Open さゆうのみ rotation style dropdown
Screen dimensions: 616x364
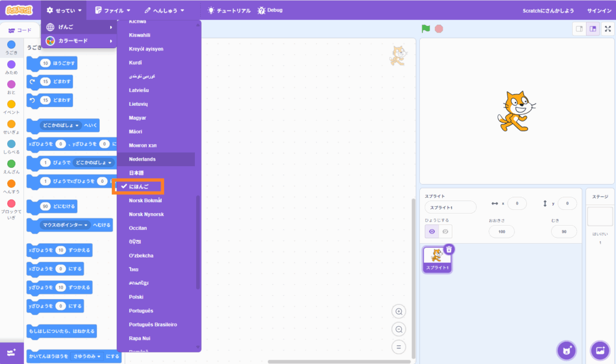[x=87, y=357]
